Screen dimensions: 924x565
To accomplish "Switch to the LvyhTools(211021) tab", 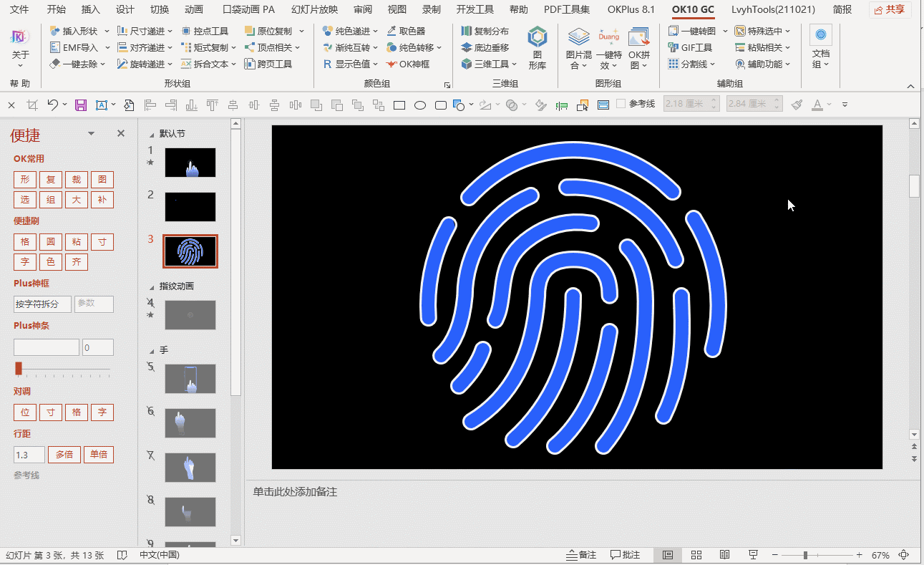I will coord(773,10).
